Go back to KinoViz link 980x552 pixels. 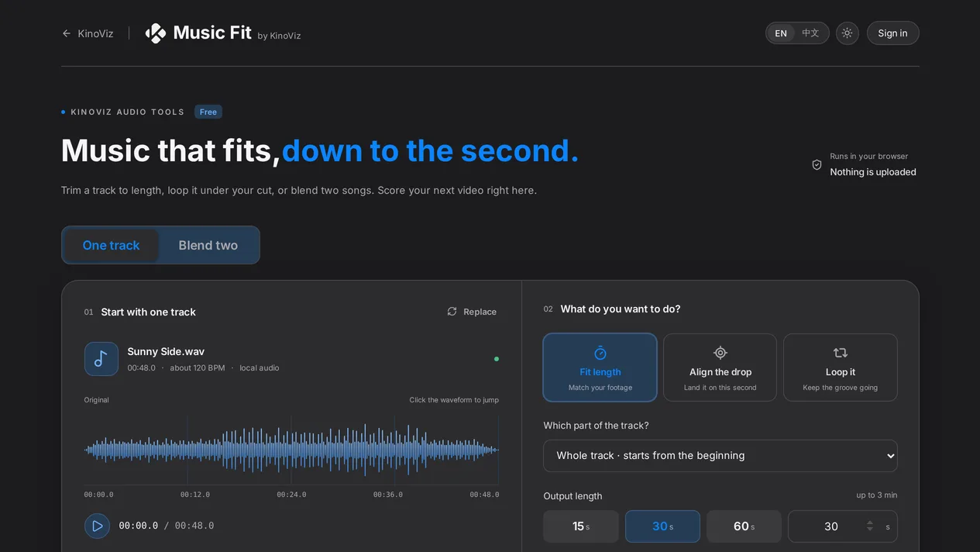point(88,33)
